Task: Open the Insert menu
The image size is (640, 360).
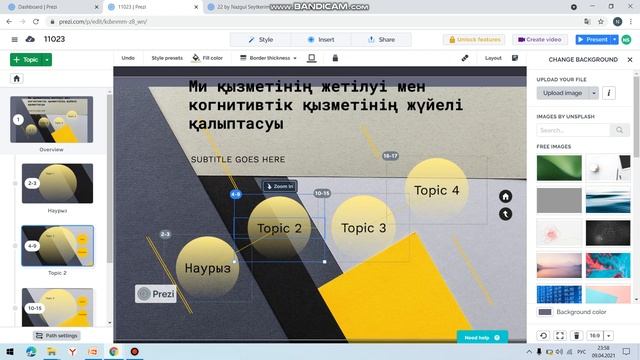Action: pyautogui.click(x=321, y=40)
